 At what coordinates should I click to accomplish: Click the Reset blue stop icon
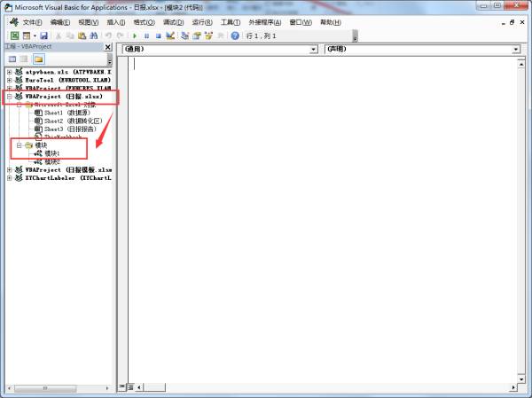tap(158, 35)
